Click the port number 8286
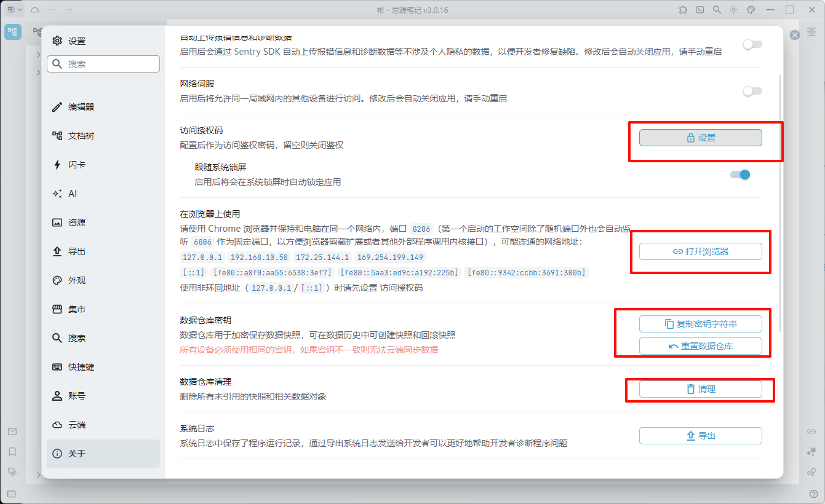The height and width of the screenshot is (504, 825). 421,229
